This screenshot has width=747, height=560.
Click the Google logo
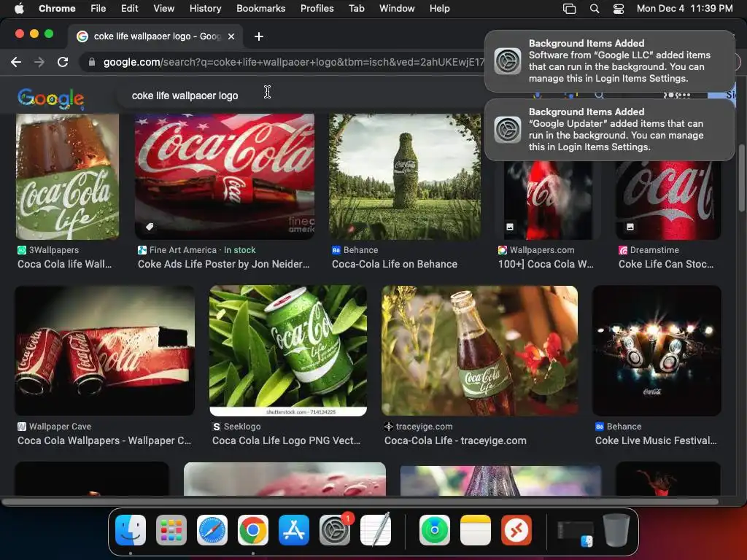point(50,98)
